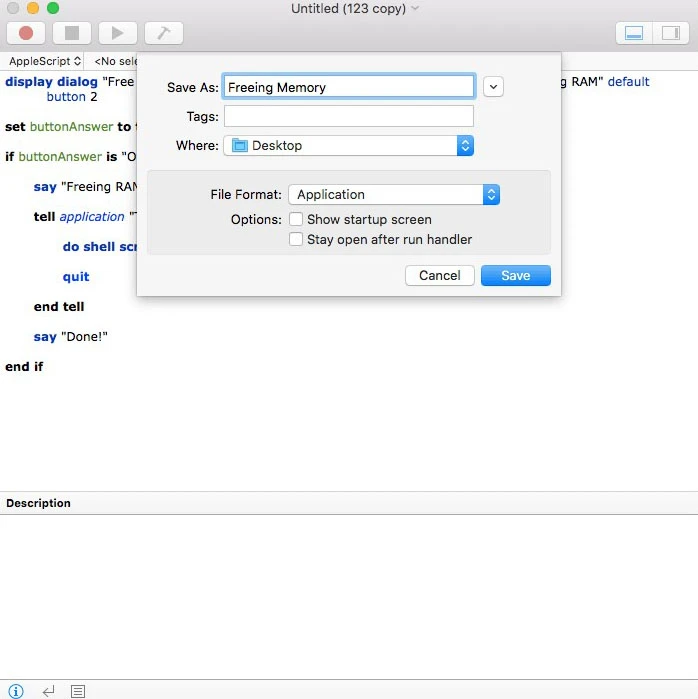Show the bottom accessory pane
The image size is (698, 699).
click(x=634, y=33)
